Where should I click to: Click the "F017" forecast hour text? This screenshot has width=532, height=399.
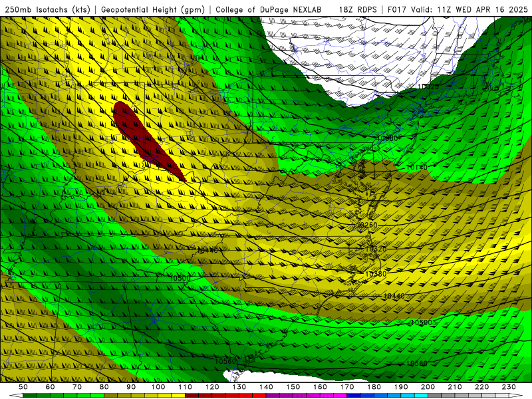(397, 9)
